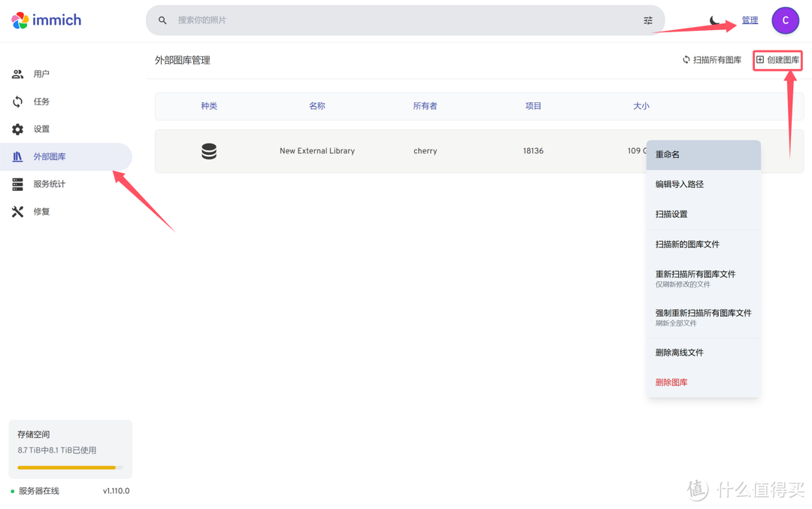Open search filter options icon
This screenshot has width=812, height=509.
coord(647,20)
